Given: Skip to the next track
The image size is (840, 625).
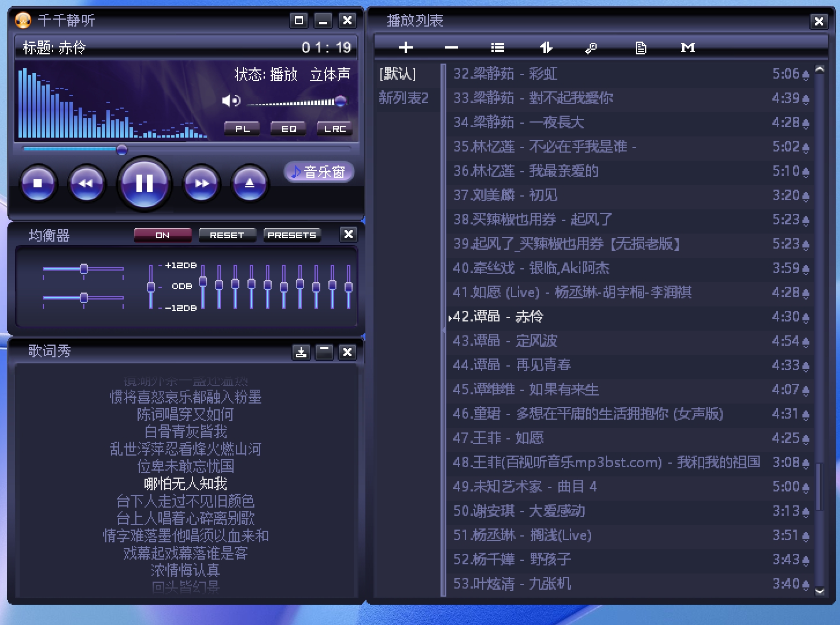Looking at the screenshot, I should pyautogui.click(x=201, y=184).
